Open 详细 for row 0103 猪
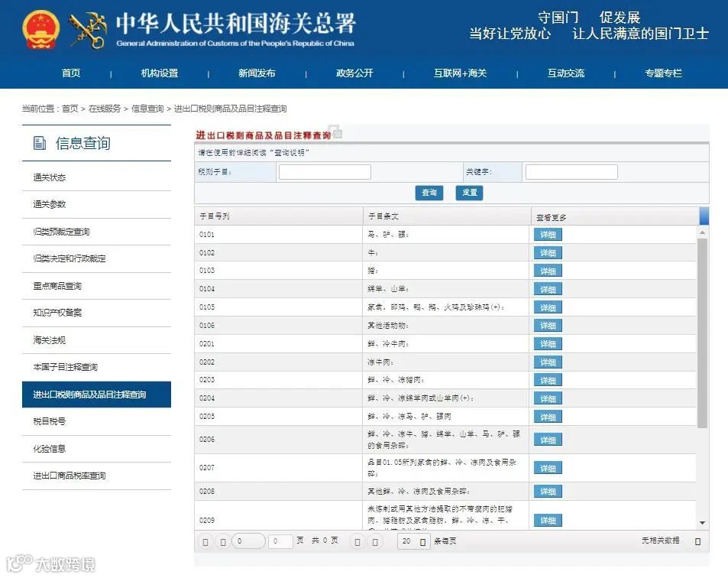This screenshot has height=578, width=728. click(x=548, y=271)
